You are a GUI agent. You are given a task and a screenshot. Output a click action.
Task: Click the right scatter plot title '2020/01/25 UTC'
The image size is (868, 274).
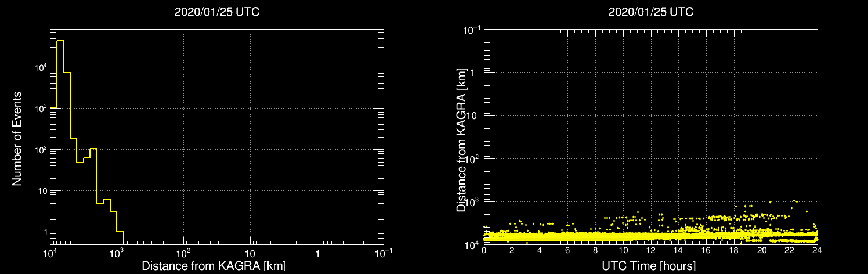(650, 12)
